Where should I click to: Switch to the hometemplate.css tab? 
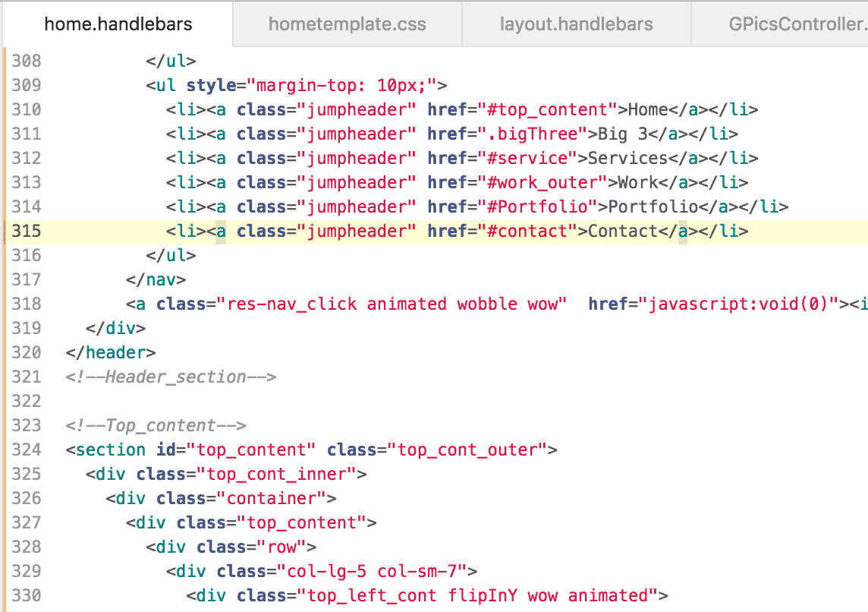click(x=346, y=24)
